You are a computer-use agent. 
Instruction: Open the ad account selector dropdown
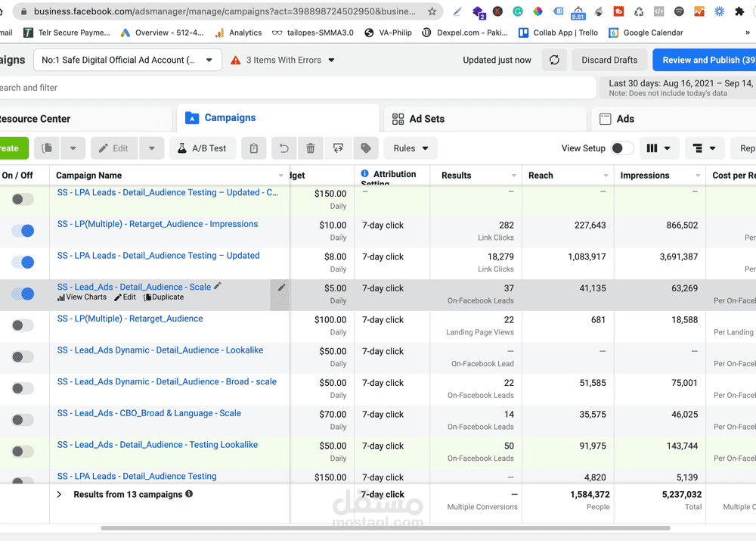pyautogui.click(x=128, y=60)
